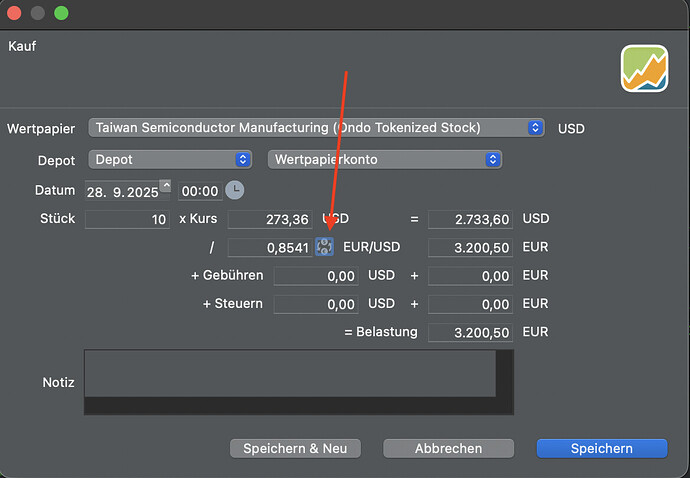Click the clock icon next to the time field

[234, 190]
